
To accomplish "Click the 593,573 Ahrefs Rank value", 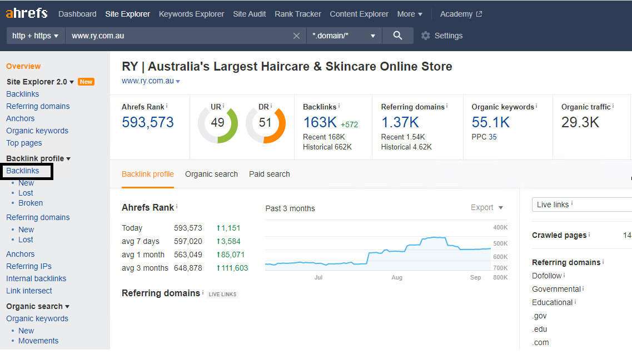I will pos(147,122).
